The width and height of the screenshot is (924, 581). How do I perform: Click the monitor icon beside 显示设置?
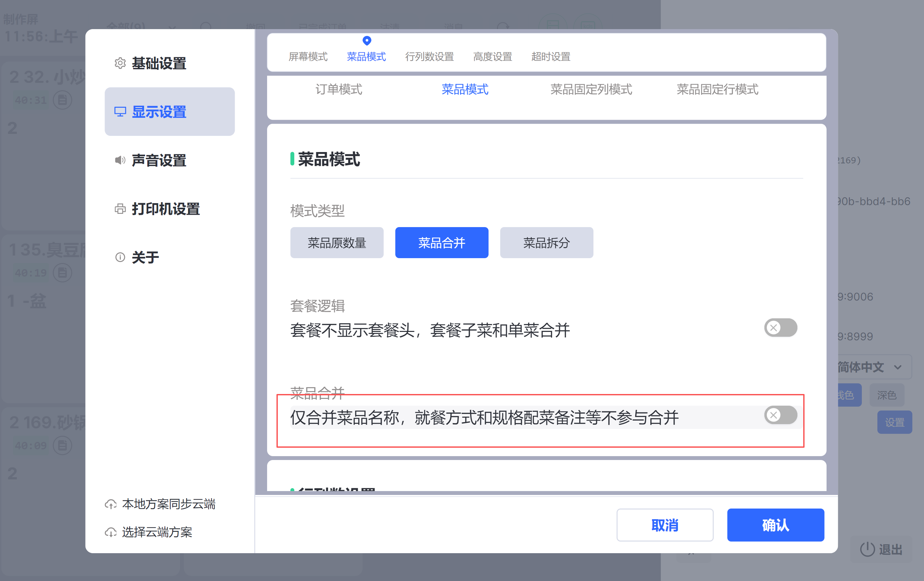(x=120, y=112)
